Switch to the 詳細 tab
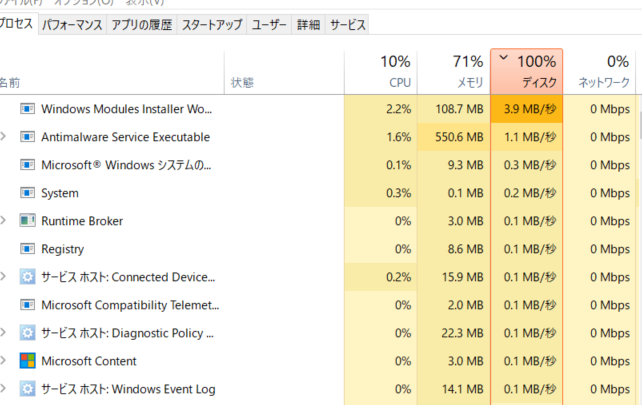Image resolution: width=642 pixels, height=405 pixels. (x=308, y=25)
